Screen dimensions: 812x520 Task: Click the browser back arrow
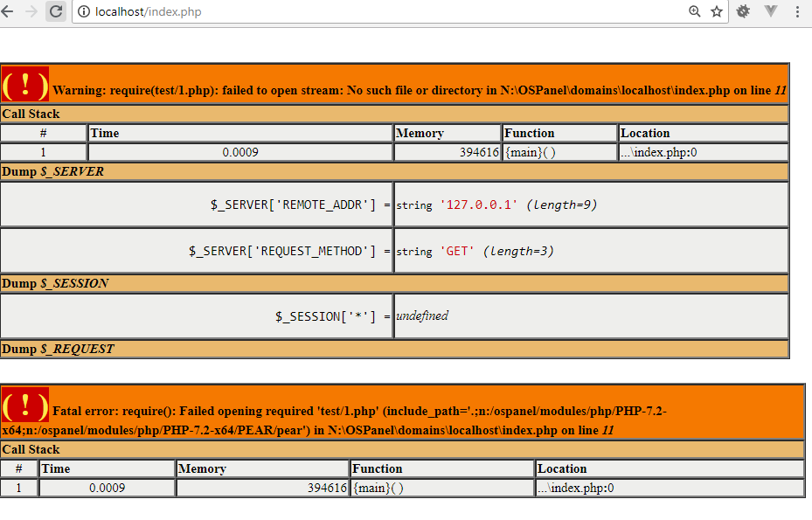(x=9, y=11)
